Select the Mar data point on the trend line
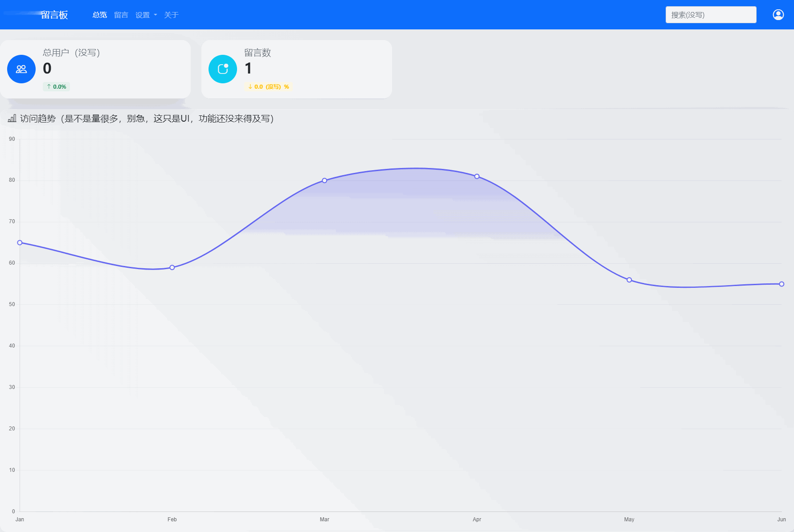The width and height of the screenshot is (794, 532). tap(324, 180)
